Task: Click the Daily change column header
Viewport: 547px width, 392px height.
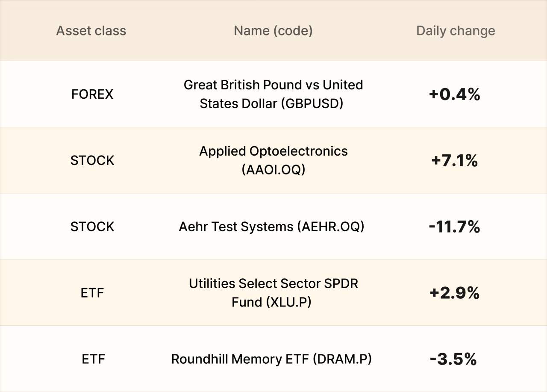Action: point(456,31)
